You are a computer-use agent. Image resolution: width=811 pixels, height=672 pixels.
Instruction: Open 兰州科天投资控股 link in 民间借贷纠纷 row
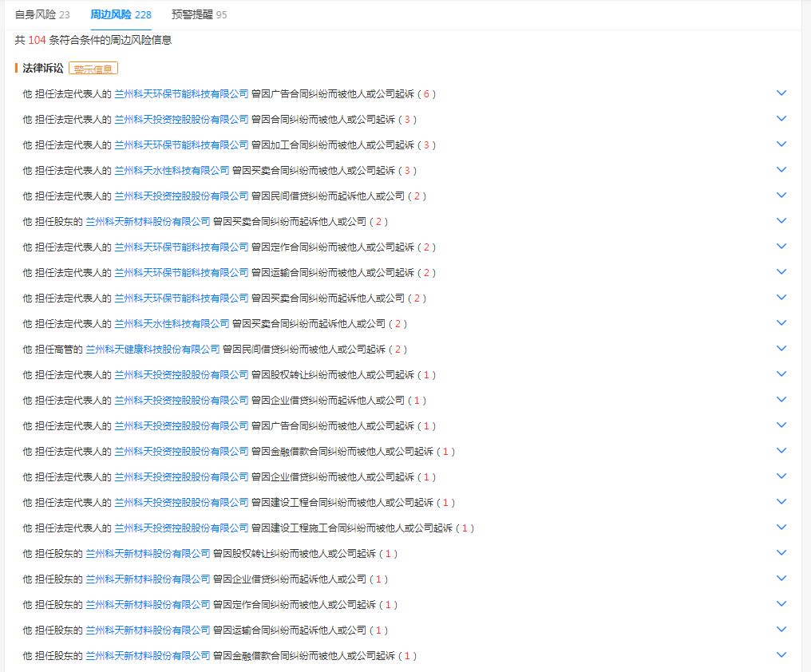click(181, 196)
